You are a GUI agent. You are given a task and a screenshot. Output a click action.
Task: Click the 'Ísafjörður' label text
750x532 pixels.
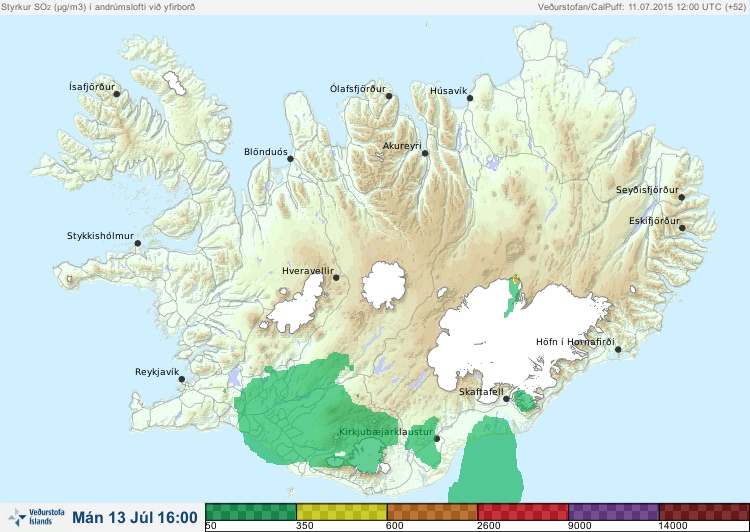[92, 87]
